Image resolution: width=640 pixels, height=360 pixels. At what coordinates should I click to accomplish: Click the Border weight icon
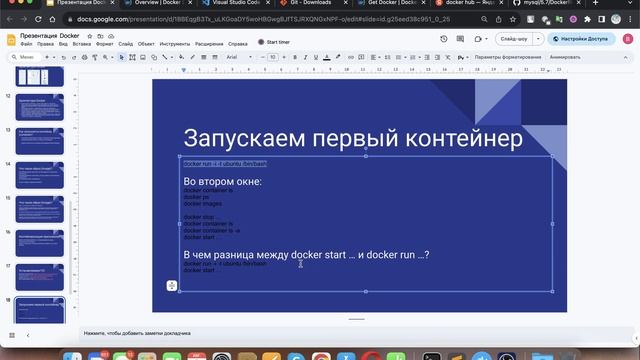[x=203, y=58]
